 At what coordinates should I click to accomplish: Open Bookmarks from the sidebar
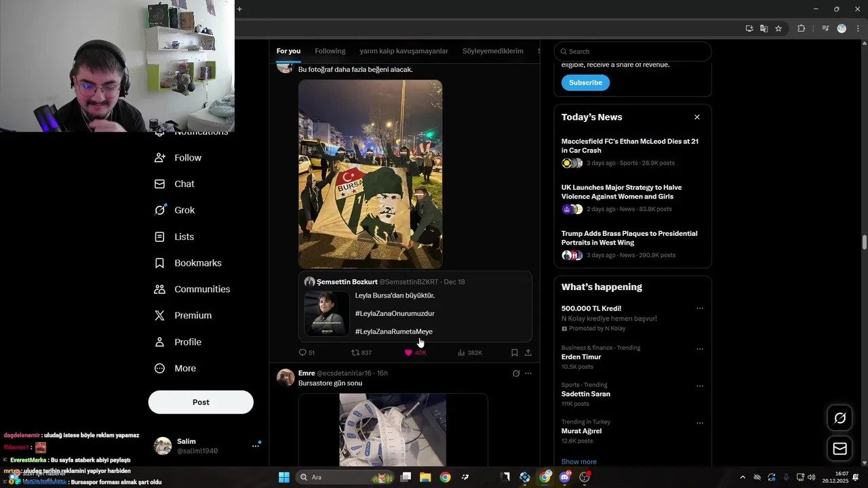click(188, 263)
